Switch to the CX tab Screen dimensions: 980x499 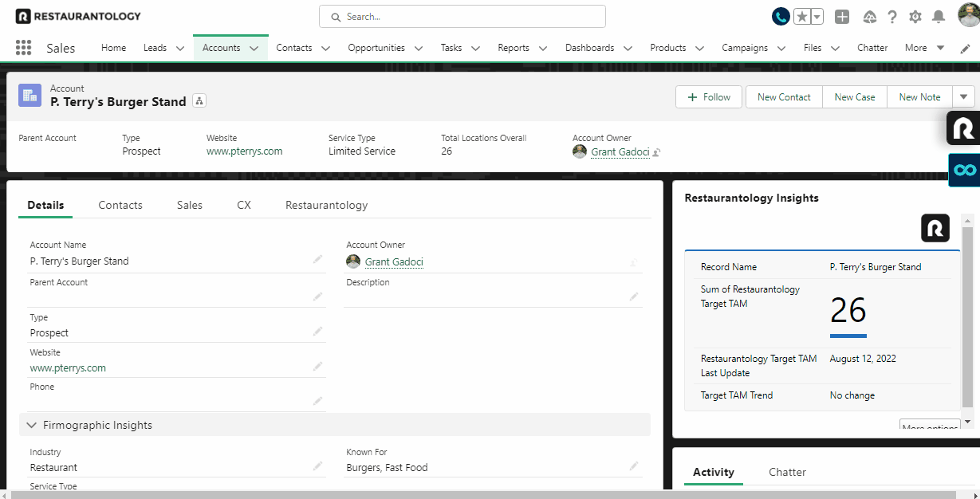click(244, 205)
